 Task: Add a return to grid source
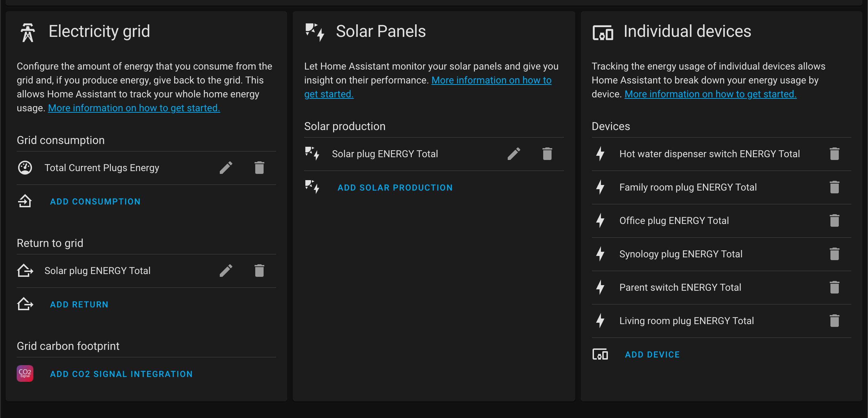(79, 305)
